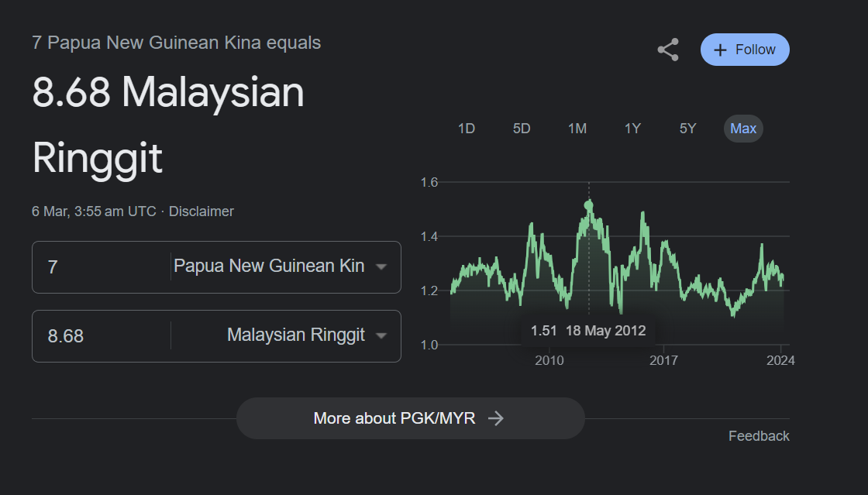This screenshot has width=868, height=495.
Task: Open the Disclaimer link
Action: (x=201, y=211)
